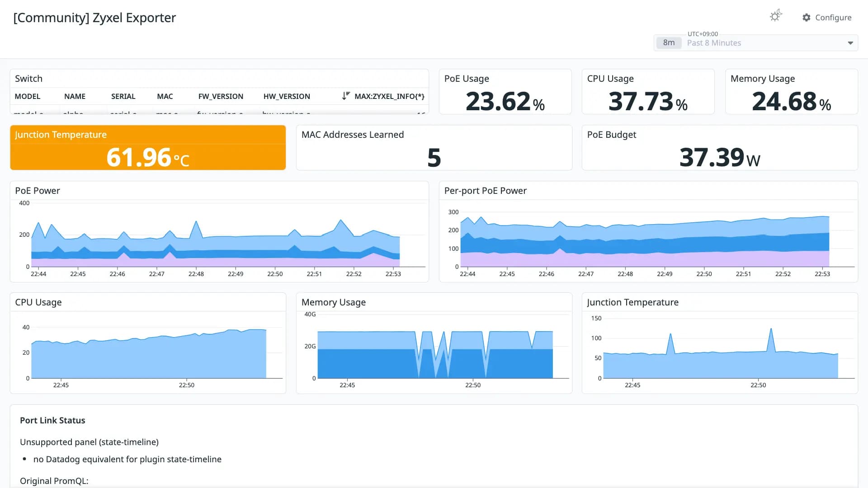Open the Memory Usage 24.68% widget
Screen dimensions: 868x488
coord(791,92)
